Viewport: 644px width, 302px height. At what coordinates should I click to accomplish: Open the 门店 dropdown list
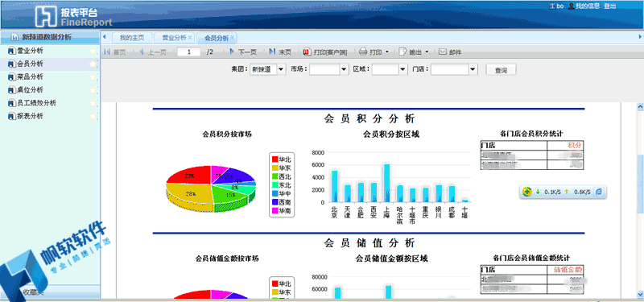point(473,69)
